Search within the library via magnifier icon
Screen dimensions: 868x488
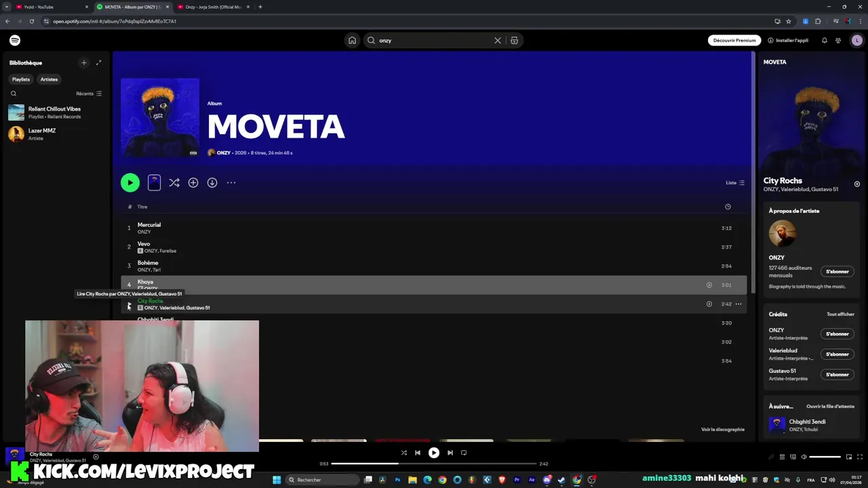(x=14, y=94)
